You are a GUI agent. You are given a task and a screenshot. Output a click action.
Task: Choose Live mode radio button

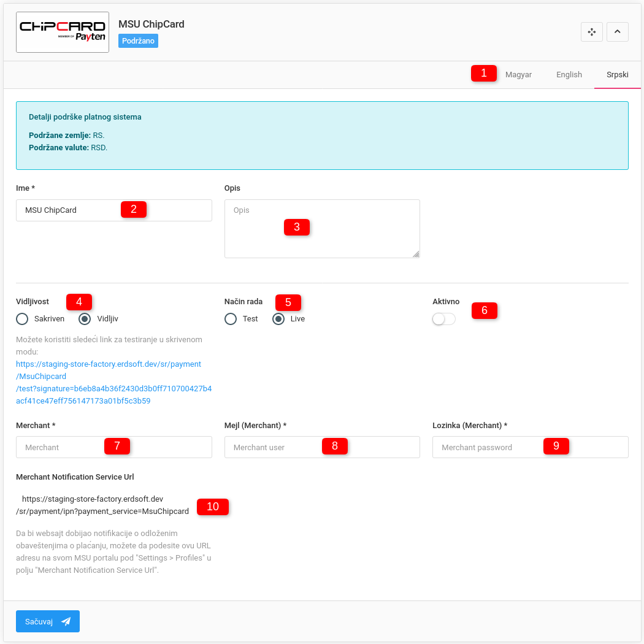(278, 319)
